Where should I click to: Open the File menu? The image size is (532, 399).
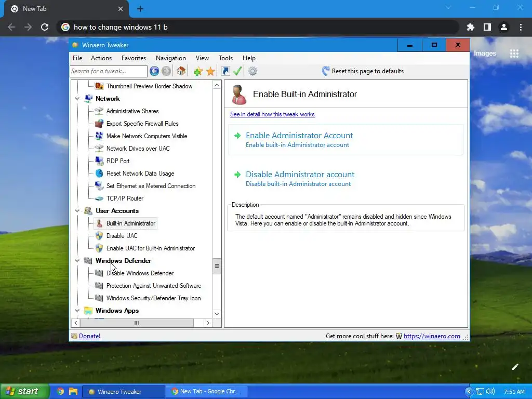[77, 58]
